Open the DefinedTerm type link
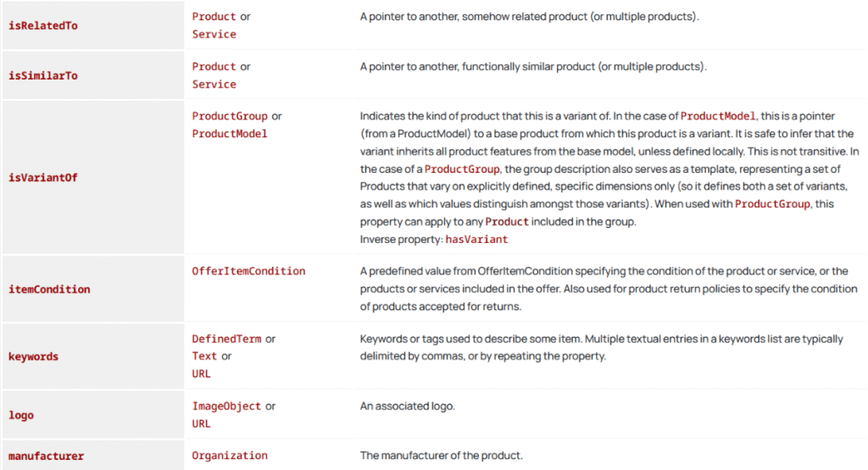This screenshot has height=470, width=868. click(x=226, y=339)
